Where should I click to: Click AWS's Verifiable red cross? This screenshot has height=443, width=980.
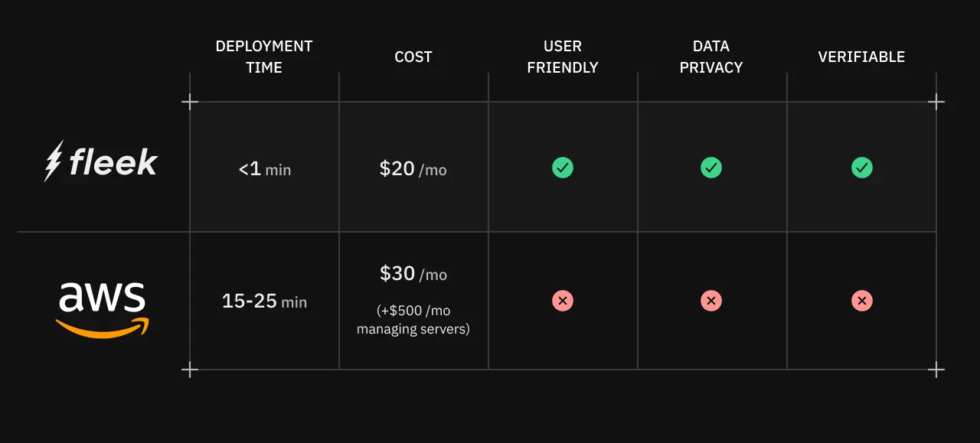click(862, 301)
